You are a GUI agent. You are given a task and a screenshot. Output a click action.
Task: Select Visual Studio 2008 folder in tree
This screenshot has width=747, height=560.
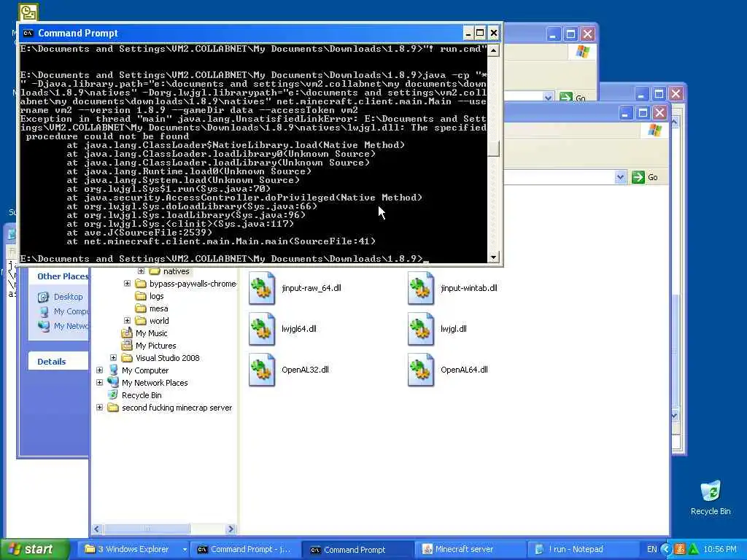tap(167, 358)
